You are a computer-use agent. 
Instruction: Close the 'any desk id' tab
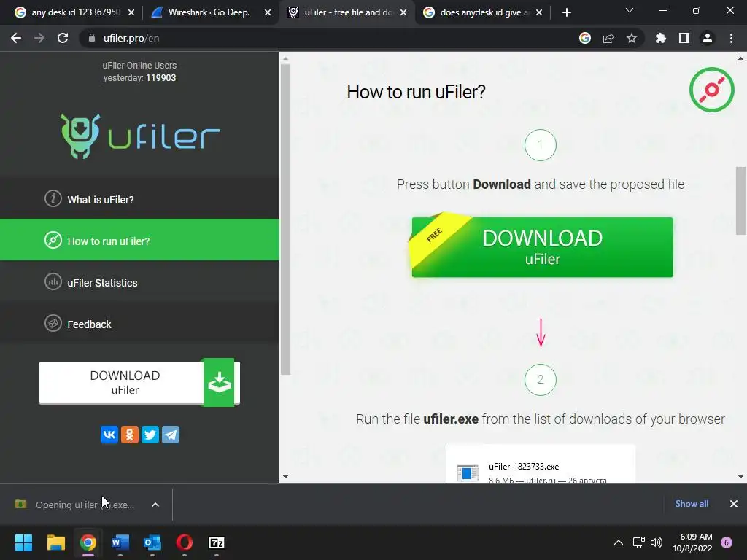[x=131, y=12]
